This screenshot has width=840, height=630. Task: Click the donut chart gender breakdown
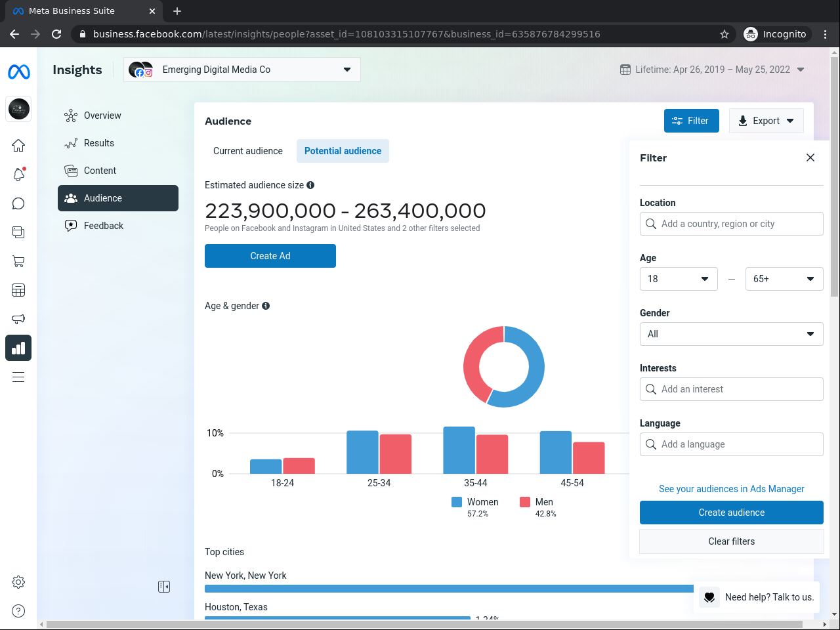pyautogui.click(x=504, y=367)
